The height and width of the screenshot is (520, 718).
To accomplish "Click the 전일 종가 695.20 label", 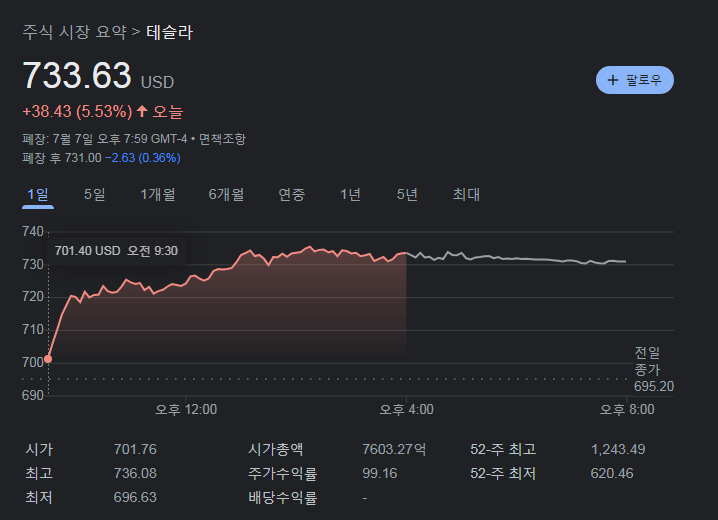I will 654,369.
